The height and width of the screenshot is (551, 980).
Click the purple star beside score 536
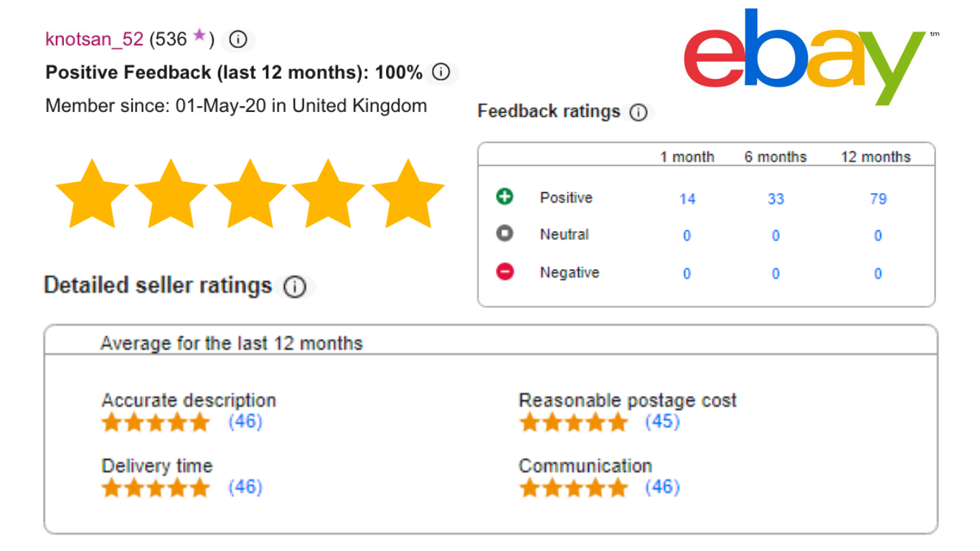(x=199, y=36)
